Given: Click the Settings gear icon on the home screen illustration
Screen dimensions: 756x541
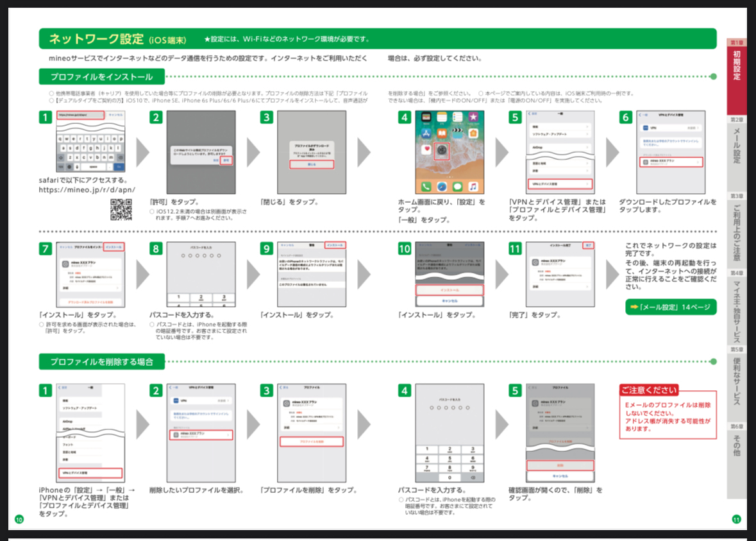Looking at the screenshot, I should pos(442,151).
